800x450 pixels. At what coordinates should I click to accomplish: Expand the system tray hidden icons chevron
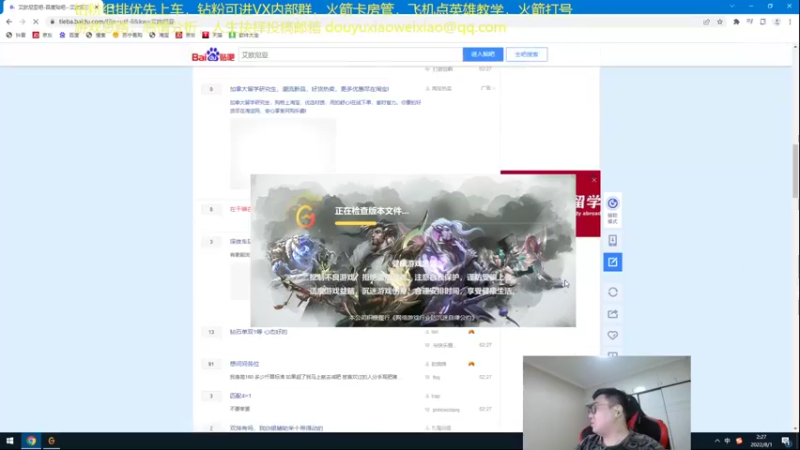717,441
